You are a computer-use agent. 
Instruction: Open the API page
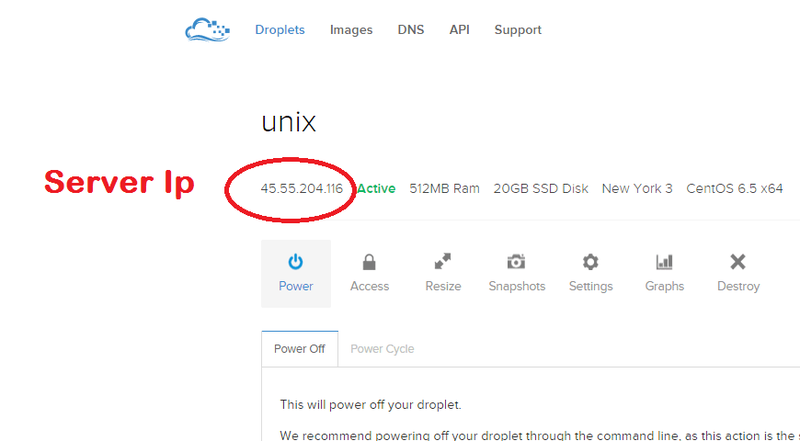(x=459, y=30)
